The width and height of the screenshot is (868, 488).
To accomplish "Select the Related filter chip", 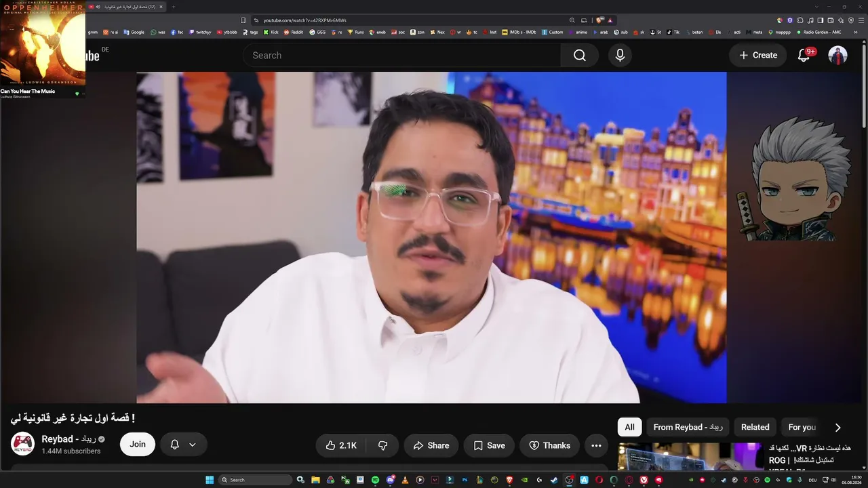I will tap(755, 427).
